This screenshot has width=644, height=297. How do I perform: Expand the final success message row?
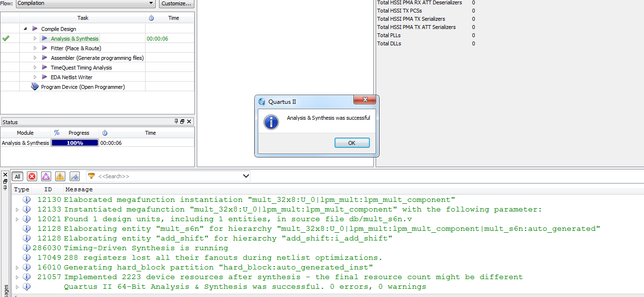(17, 286)
